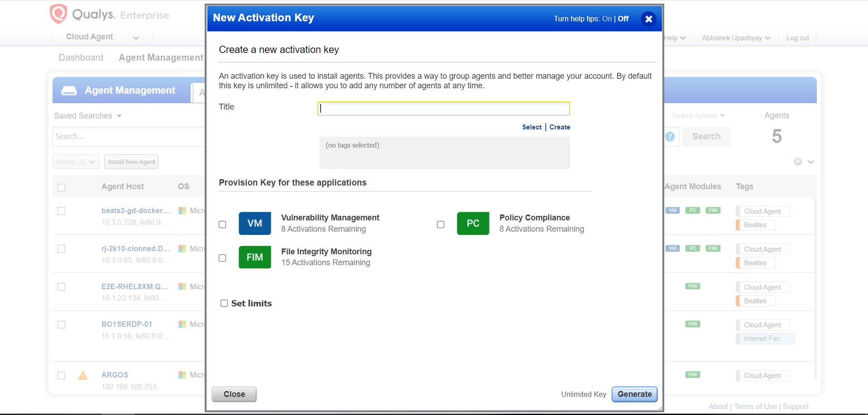Screen dimensions: 868x415
Task: Open the Abhishek Upadhyay user menu
Action: 736,38
